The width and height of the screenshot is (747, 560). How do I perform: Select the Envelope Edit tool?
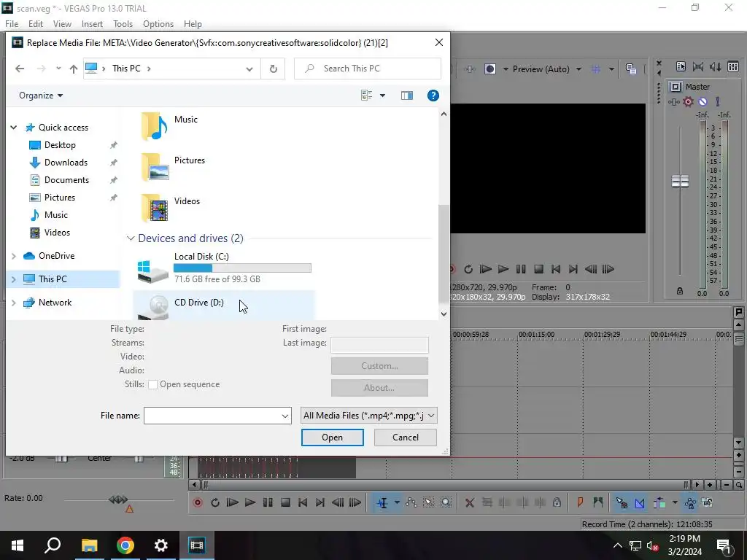point(411,502)
